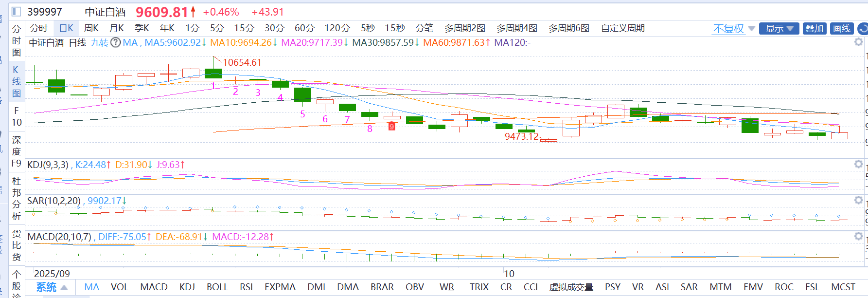Select the 季K period tab

pyautogui.click(x=142, y=28)
